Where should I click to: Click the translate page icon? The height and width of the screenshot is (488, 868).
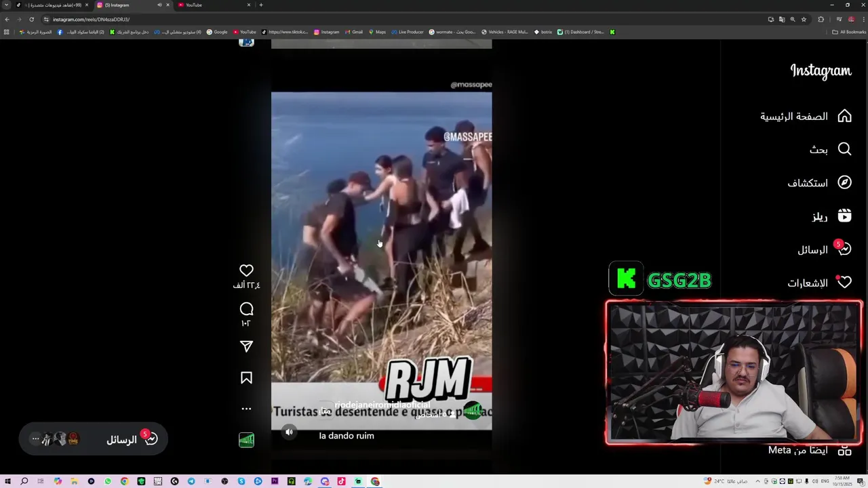coord(781,20)
